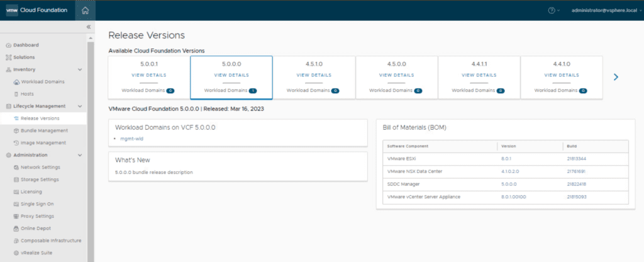644x262 pixels.
Task: Click SDDC Manager build 21822418
Action: 576,185
